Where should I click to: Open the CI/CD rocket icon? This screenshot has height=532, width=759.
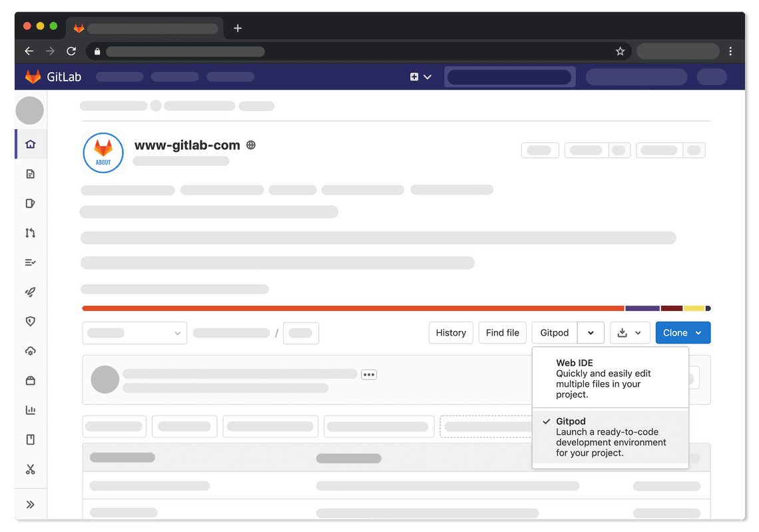(30, 292)
